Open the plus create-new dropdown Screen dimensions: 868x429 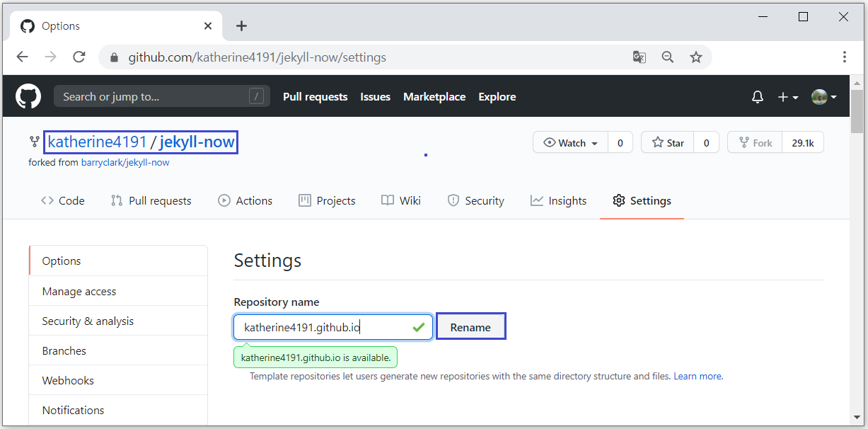pos(788,97)
